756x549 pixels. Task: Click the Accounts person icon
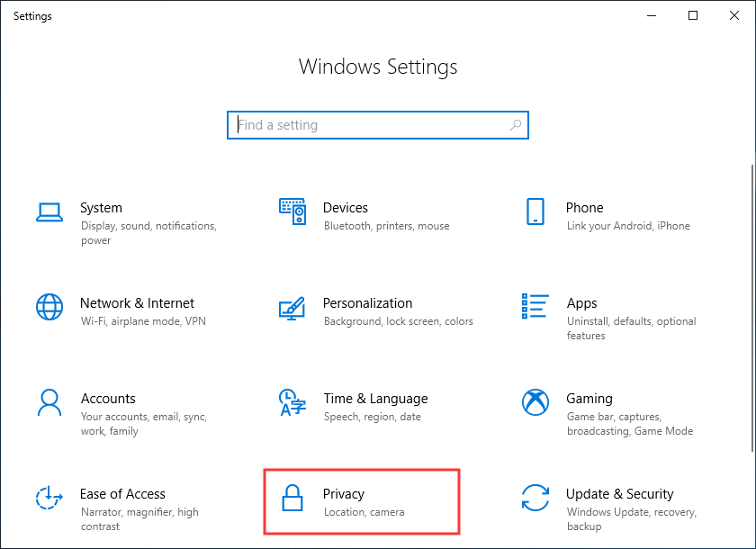tap(49, 402)
